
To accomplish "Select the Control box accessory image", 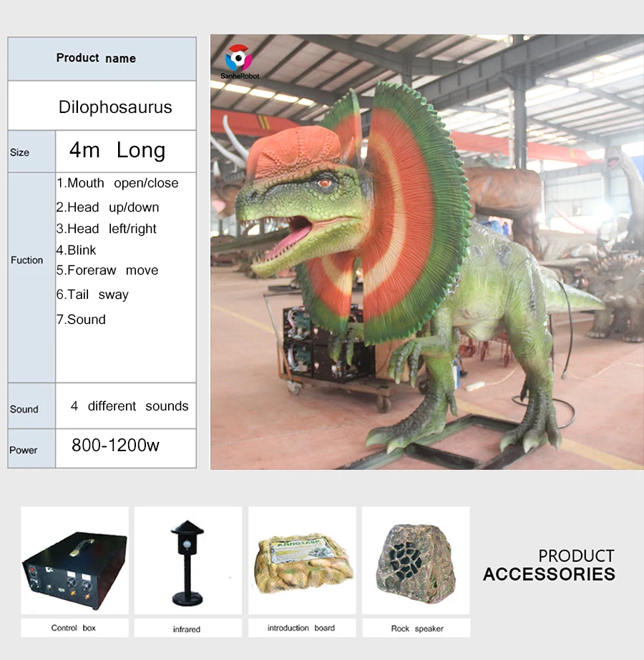I will (75, 560).
